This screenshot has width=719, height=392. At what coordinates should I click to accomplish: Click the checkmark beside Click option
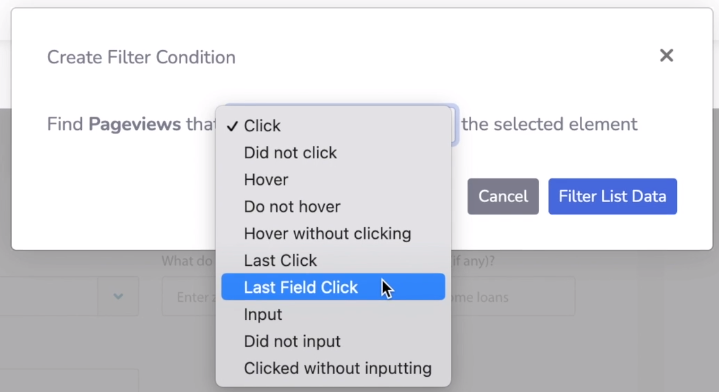coord(232,126)
